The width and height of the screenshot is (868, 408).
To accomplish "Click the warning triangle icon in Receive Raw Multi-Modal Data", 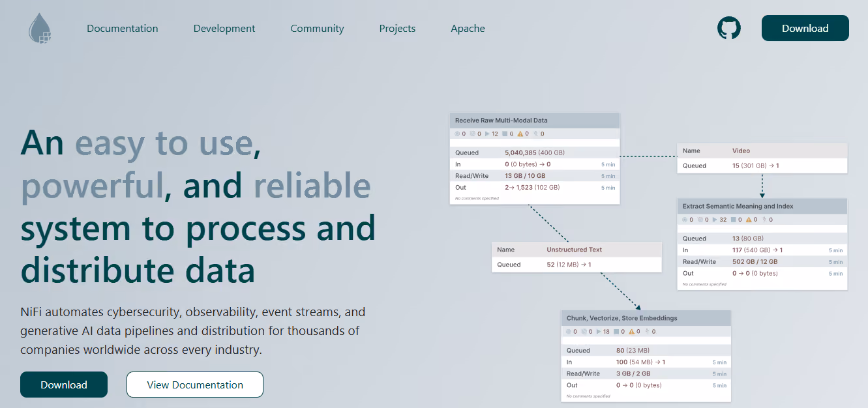I will click(520, 134).
